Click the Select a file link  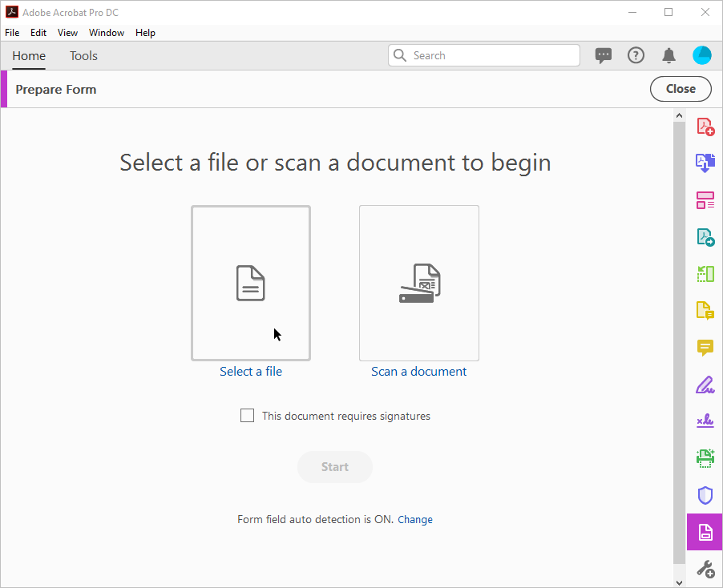coord(251,372)
